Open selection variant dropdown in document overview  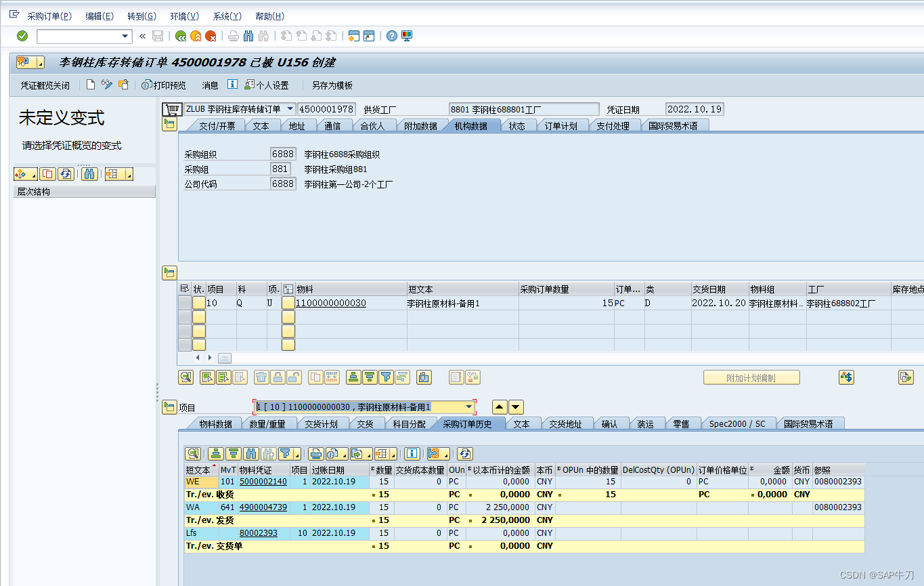(x=25, y=174)
